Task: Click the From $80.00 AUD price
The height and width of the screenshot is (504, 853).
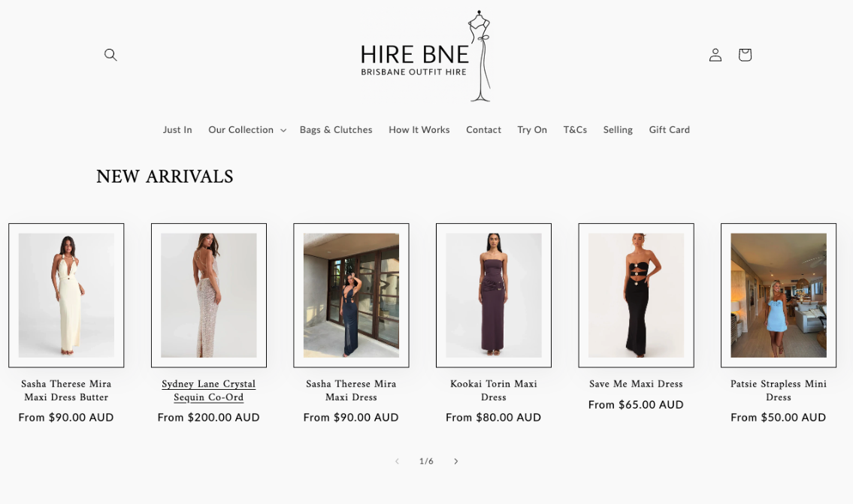Action: click(494, 418)
